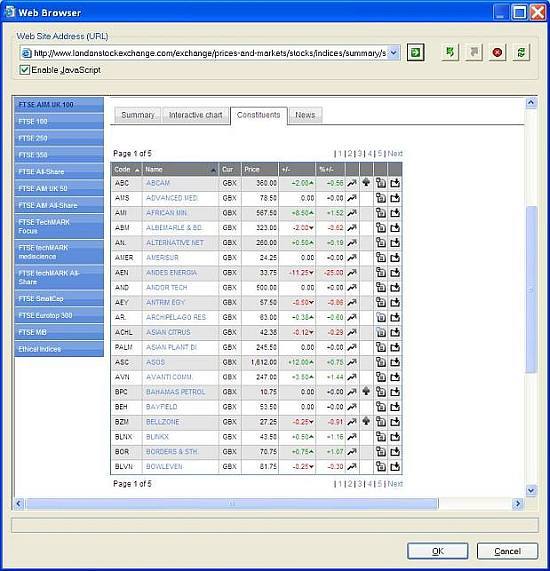The height and width of the screenshot is (571, 550).
Task: Click the portfolio add icon in ASOS row
Action: point(381,362)
